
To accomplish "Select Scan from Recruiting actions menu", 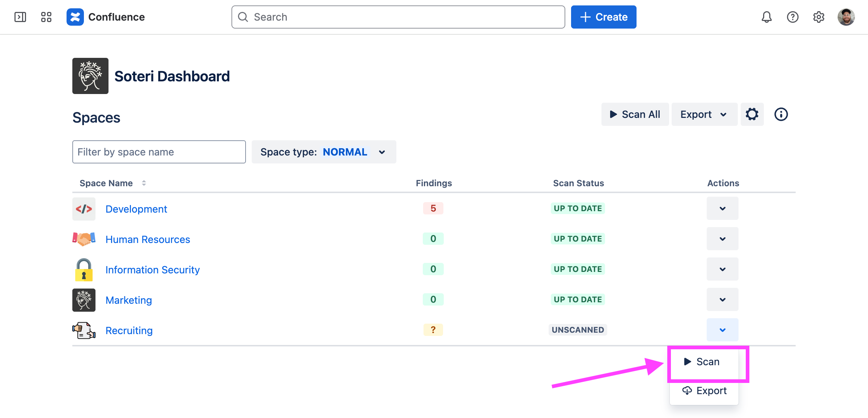I will pos(703,362).
